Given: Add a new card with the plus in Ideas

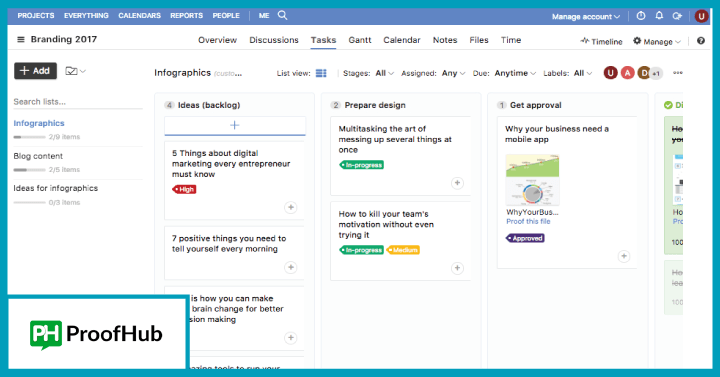Looking at the screenshot, I should click(235, 125).
